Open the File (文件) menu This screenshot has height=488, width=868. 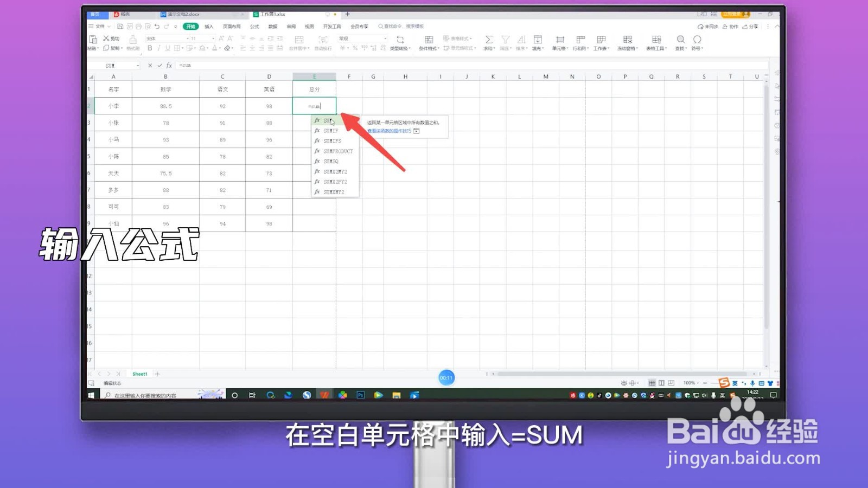[99, 26]
